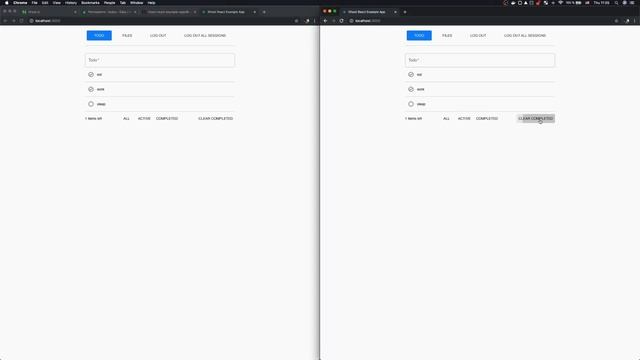Viewport: 640px width, 360px height.
Task: Switch to the second tab in left window
Action: (x=109, y=12)
